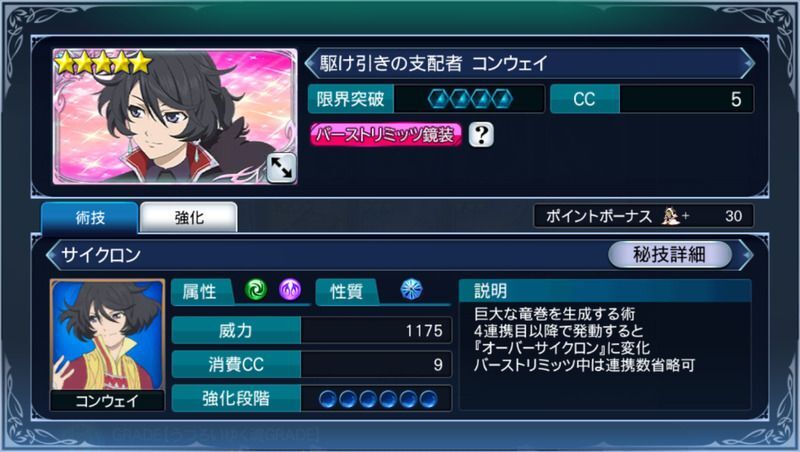Tap the blue snowflake property icon

pos(411,289)
